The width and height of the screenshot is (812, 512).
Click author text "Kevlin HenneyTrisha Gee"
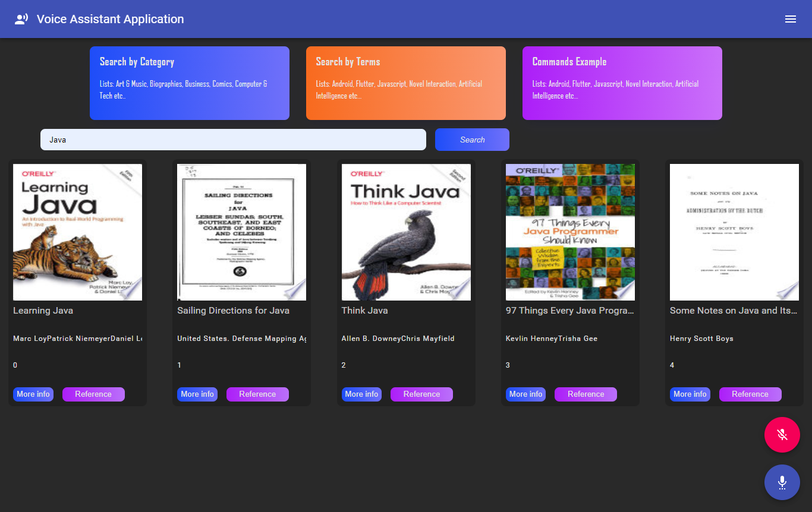pyautogui.click(x=552, y=339)
